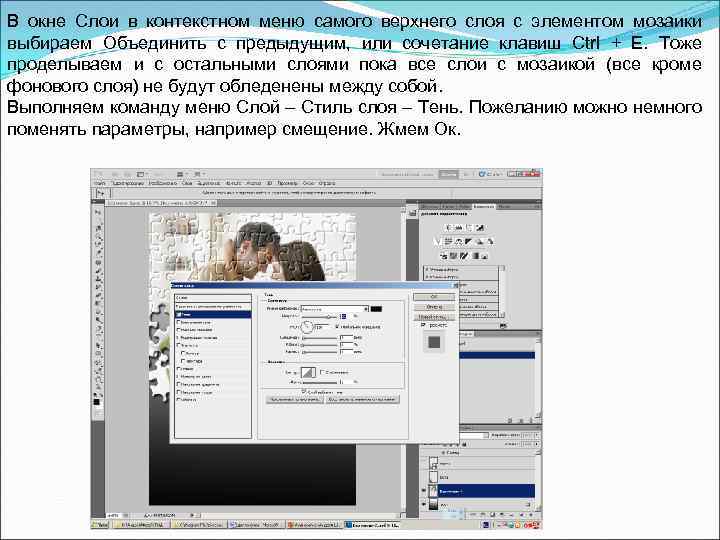Enable Наложение градиента (Gradient Overlay) checkbox
The image size is (720, 540).
click(x=180, y=384)
